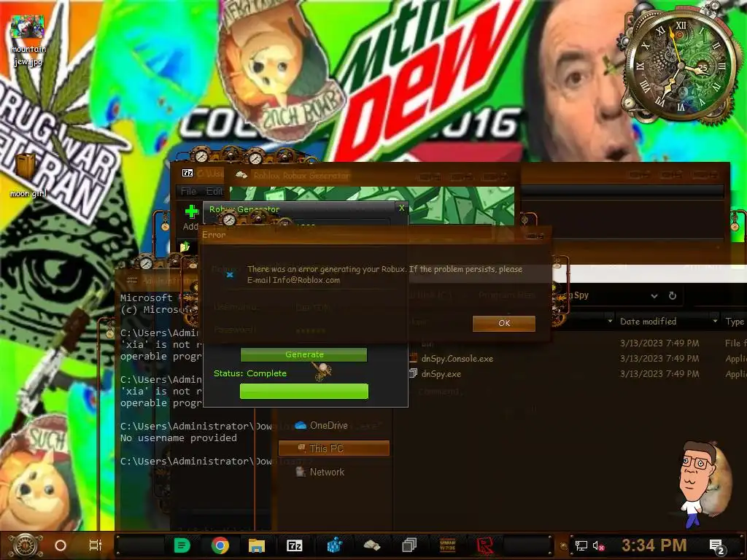Open the 3:34 PM taskbar clock
This screenshot has height=560, width=747.
(654, 545)
